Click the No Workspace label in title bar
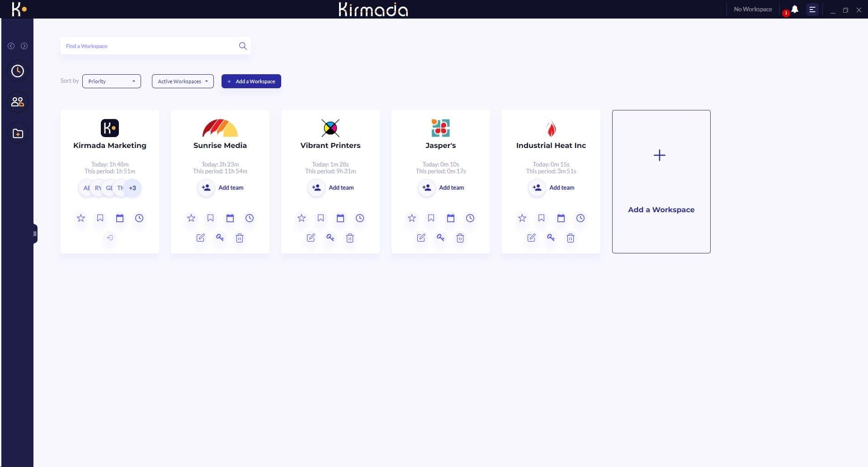This screenshot has height=467, width=868. pos(753,9)
